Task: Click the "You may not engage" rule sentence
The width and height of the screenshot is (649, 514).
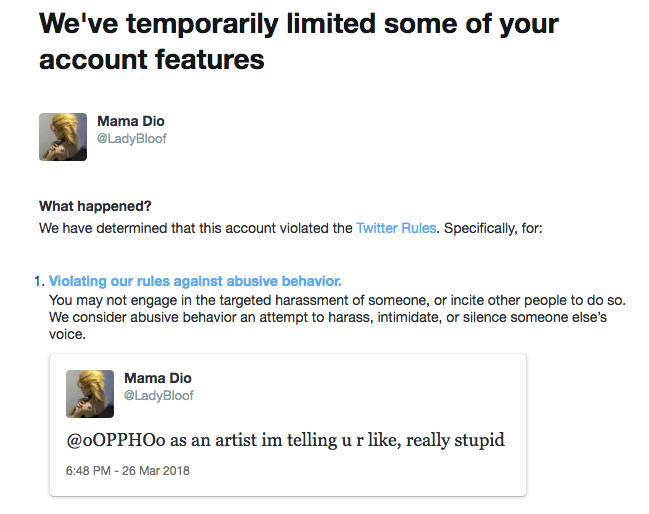Action: pos(300,300)
